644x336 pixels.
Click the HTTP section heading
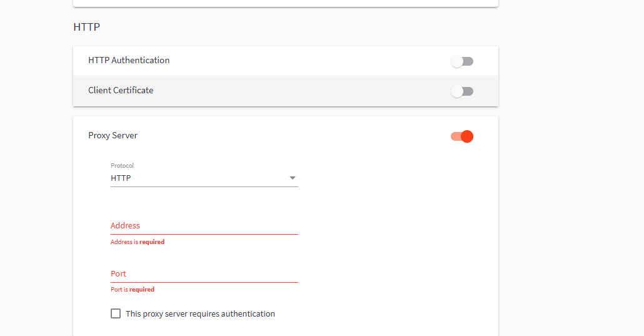[x=86, y=28]
